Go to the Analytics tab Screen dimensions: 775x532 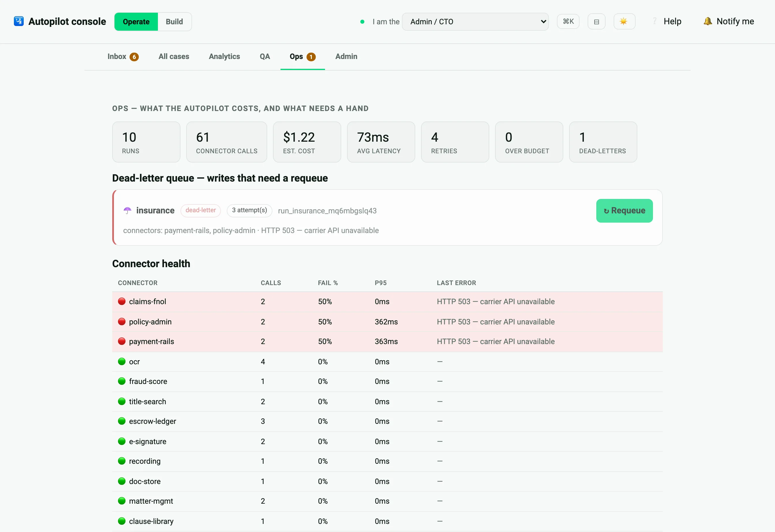click(224, 56)
